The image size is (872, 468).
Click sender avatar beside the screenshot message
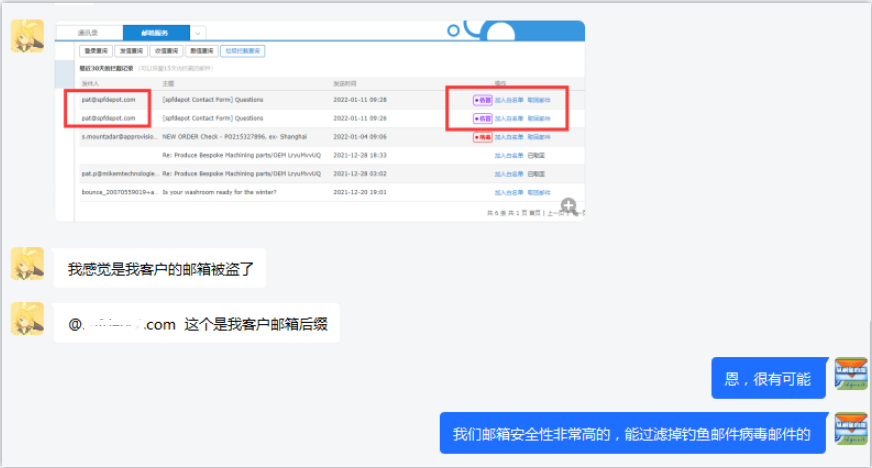pos(27,35)
